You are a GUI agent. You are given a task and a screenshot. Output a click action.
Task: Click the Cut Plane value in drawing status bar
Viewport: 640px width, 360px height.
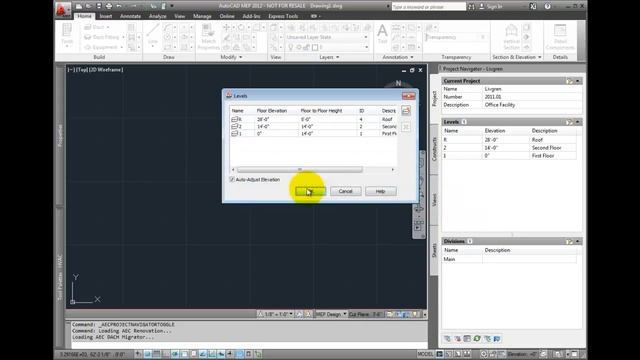click(x=365, y=314)
